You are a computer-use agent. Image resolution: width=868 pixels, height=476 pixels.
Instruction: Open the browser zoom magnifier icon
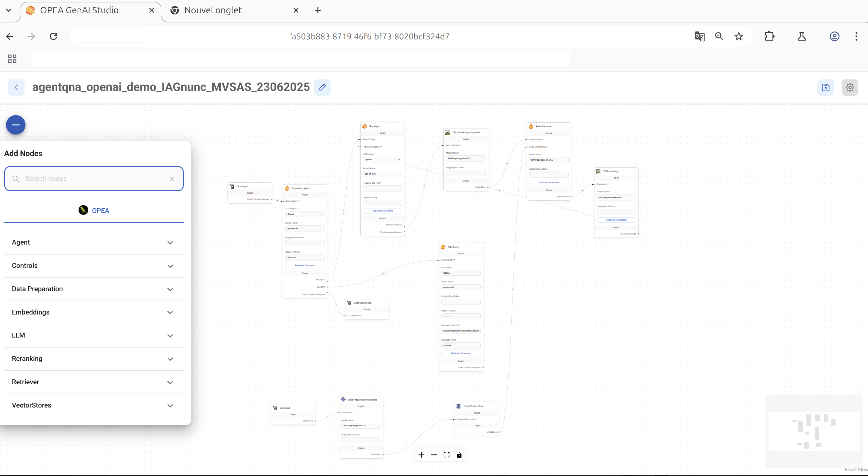tap(719, 36)
